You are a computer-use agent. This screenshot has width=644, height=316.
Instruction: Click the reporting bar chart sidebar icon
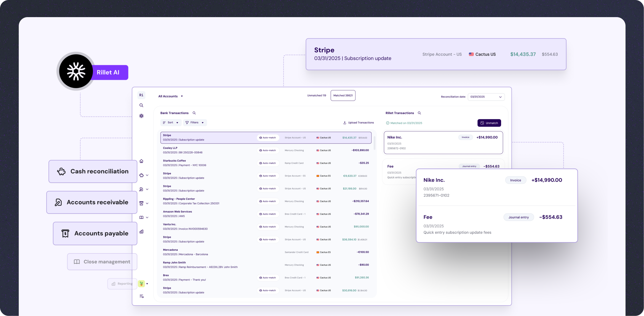[x=141, y=231]
